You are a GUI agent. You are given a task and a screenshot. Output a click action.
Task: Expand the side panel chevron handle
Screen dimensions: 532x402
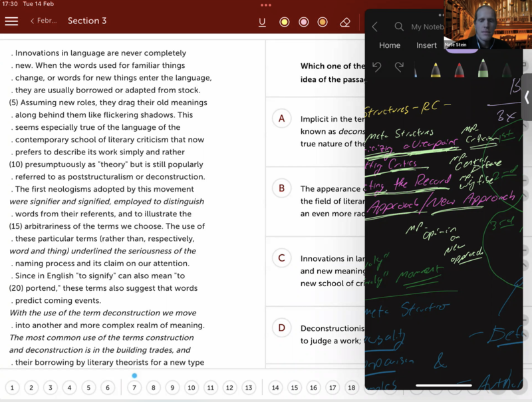(x=527, y=97)
